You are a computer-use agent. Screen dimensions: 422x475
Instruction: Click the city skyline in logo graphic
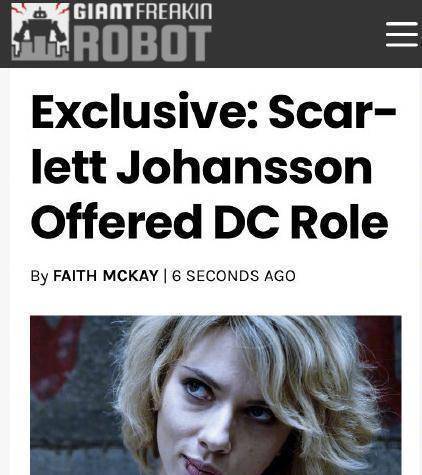point(41,50)
